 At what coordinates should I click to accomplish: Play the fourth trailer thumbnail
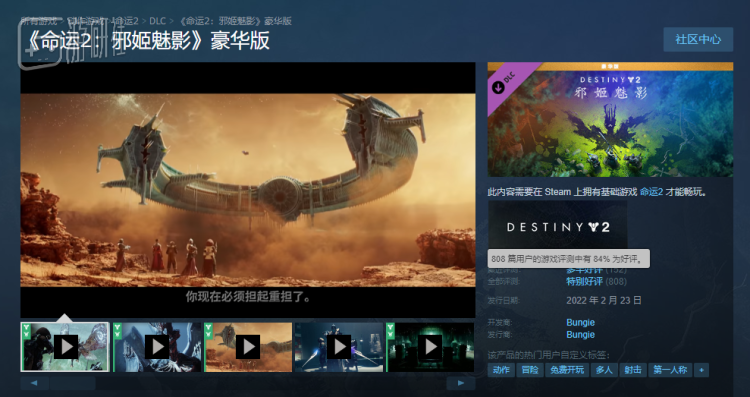(x=339, y=347)
